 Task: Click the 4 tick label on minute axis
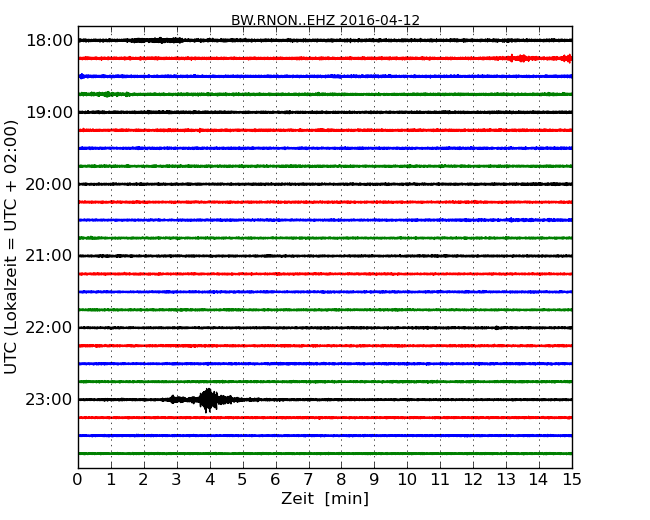pos(210,479)
